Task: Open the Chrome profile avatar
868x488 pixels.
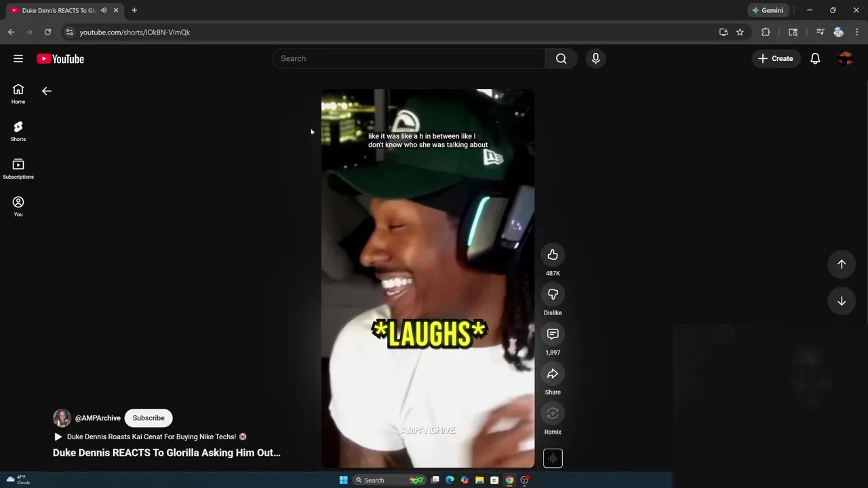Action: click(839, 32)
